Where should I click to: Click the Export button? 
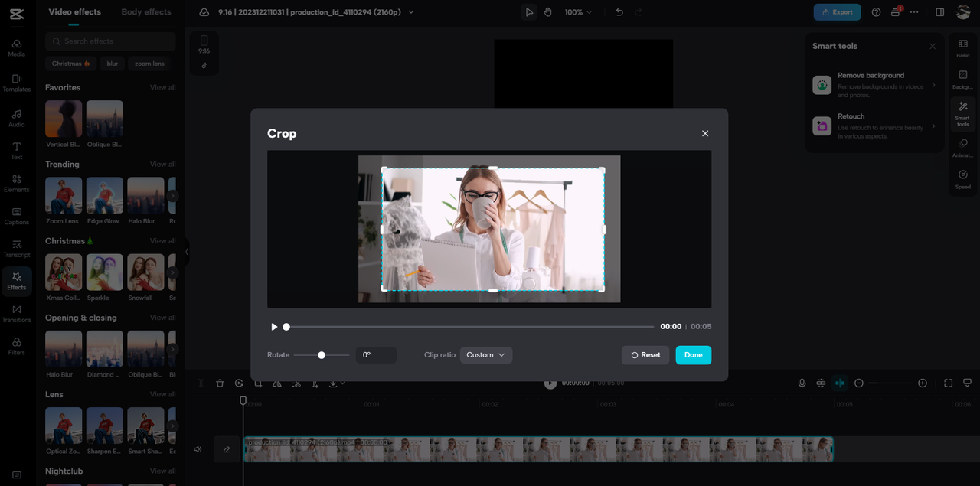pyautogui.click(x=837, y=11)
